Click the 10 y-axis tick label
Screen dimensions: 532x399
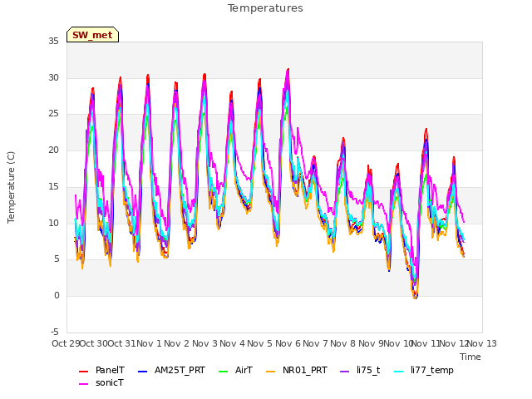[53, 223]
